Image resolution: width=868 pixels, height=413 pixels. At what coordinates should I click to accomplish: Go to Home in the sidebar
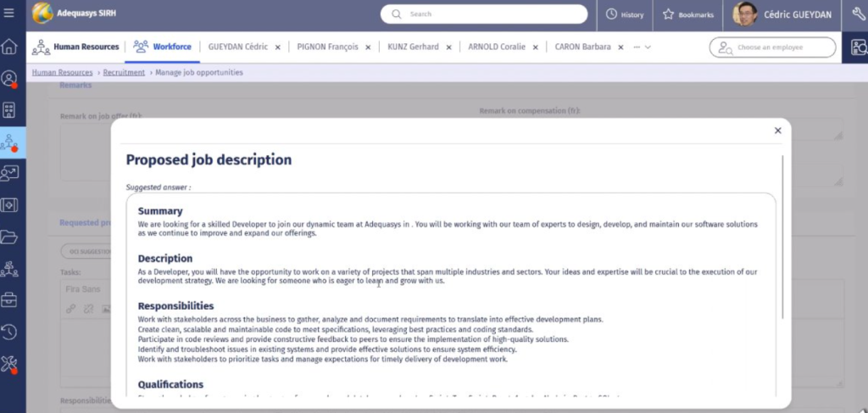[9, 47]
